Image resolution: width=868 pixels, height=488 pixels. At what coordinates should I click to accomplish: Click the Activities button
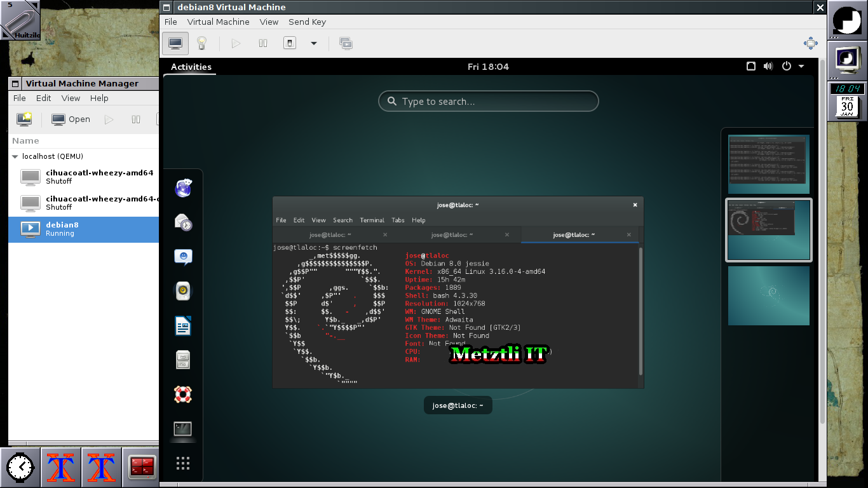tap(191, 67)
